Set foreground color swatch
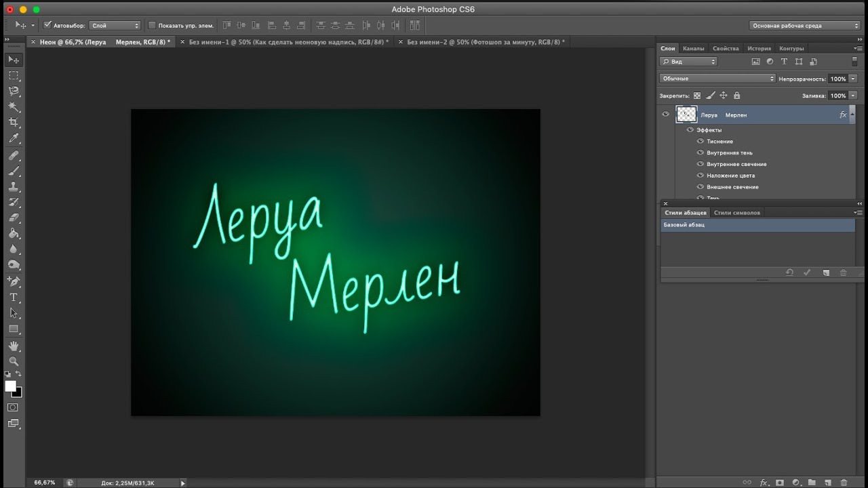 pos(10,386)
